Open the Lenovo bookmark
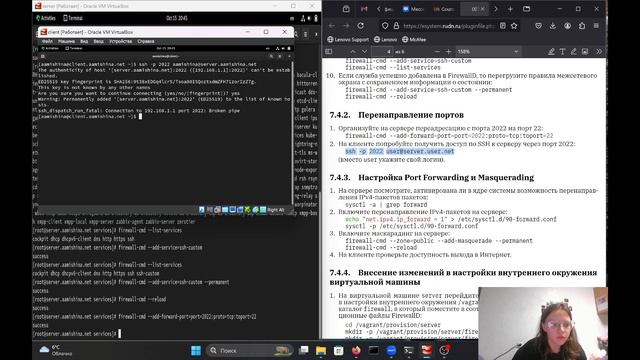The width and height of the screenshot is (640, 360). 385,40
